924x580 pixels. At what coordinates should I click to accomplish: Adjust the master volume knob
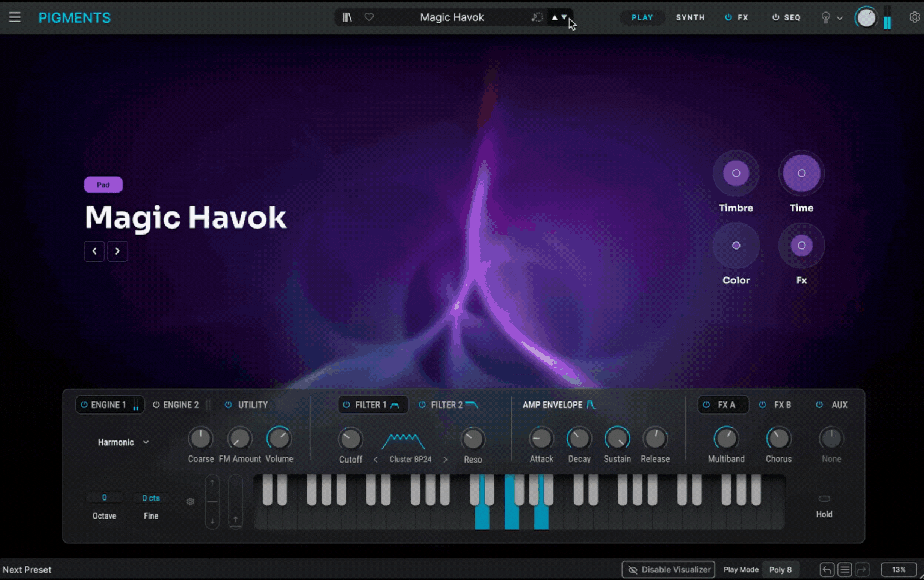(866, 17)
